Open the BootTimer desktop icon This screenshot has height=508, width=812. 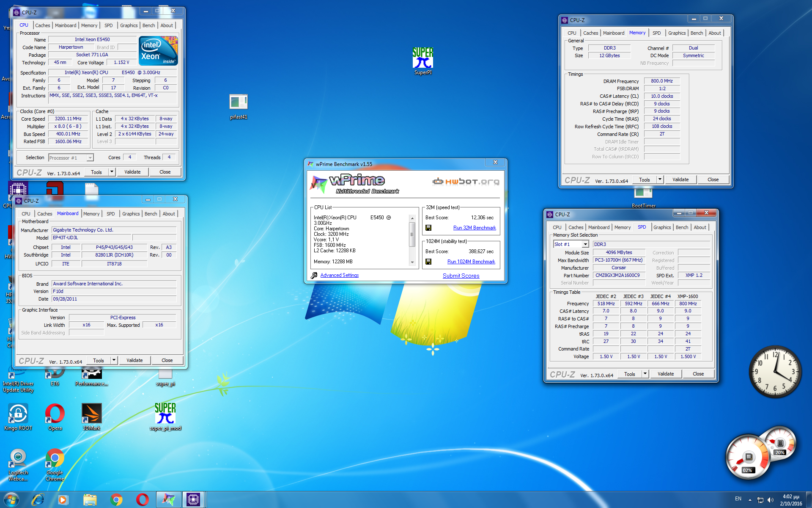(643, 198)
